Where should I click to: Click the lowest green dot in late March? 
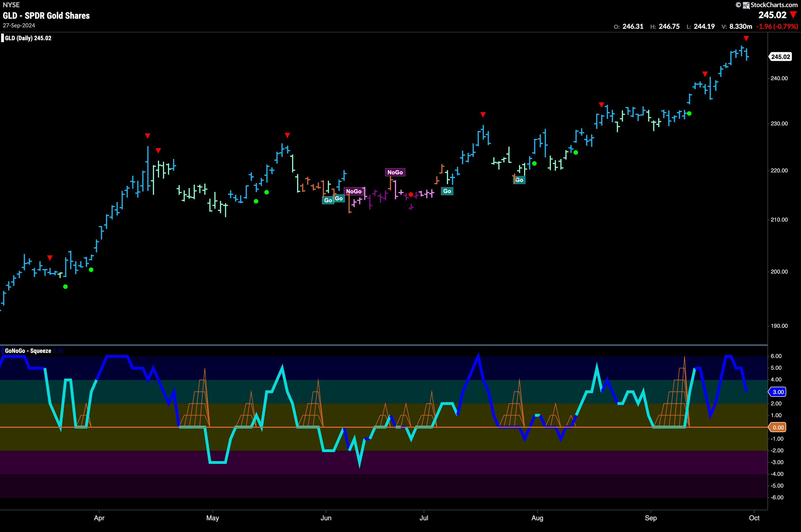[65, 287]
